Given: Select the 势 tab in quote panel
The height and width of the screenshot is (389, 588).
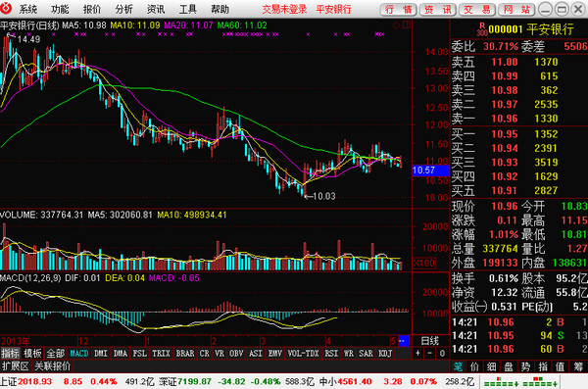Looking at the screenshot, I should [525, 366].
